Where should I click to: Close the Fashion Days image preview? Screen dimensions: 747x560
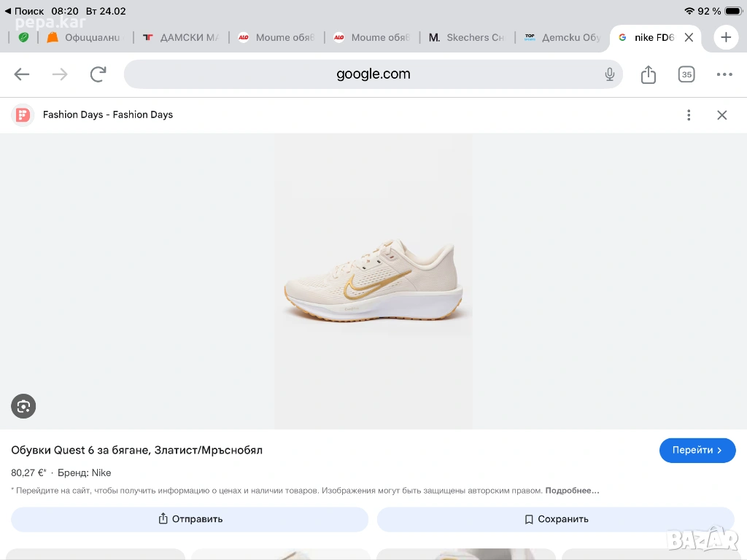pos(721,115)
